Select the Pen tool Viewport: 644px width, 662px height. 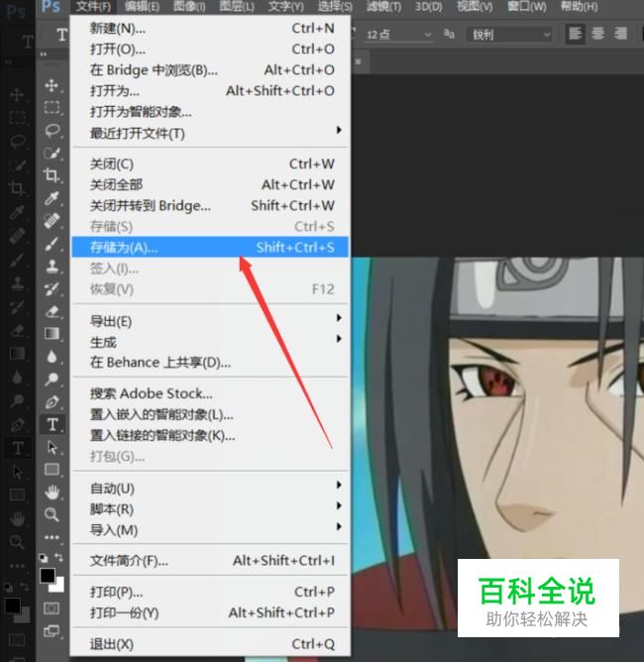[x=52, y=401]
